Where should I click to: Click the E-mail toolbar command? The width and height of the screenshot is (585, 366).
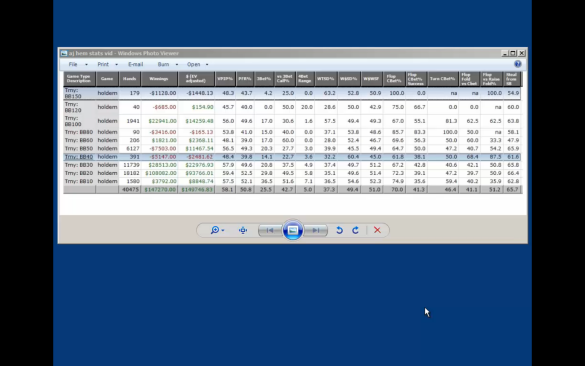[x=135, y=65]
